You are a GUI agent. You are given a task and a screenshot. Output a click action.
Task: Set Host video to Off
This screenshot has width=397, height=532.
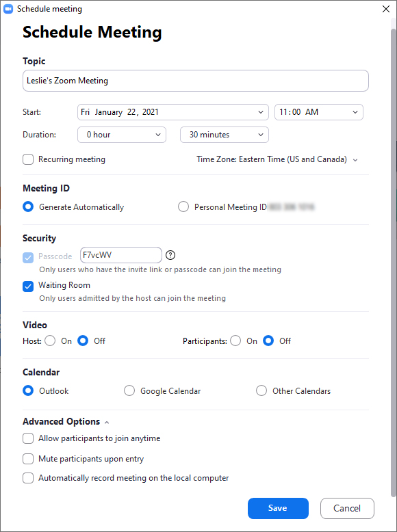83,341
